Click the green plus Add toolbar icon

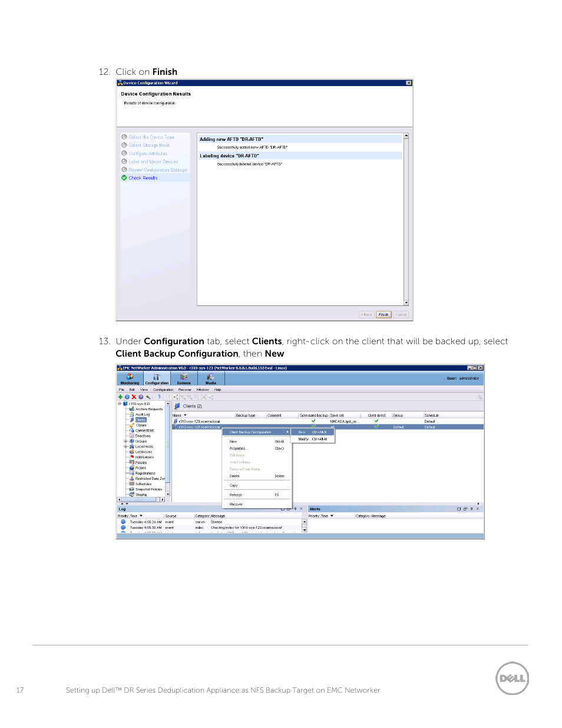(121, 397)
